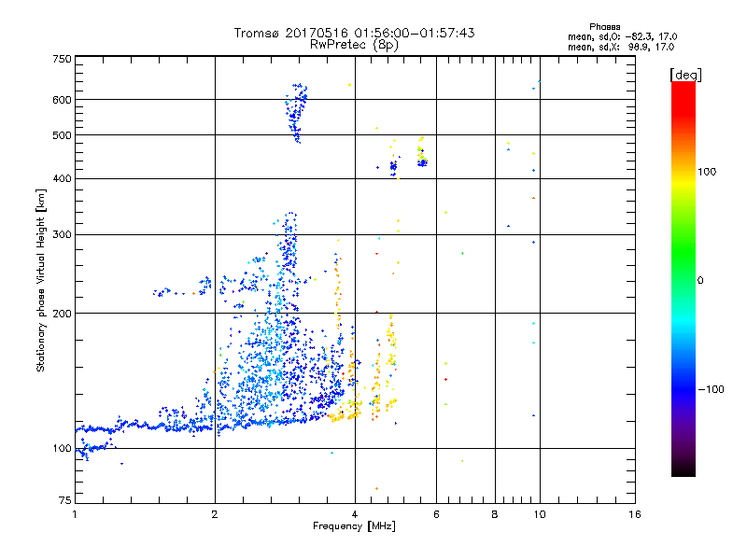The width and height of the screenshot is (747, 560).
Task: Click the x-axis tick label "16"
Action: coord(635,514)
